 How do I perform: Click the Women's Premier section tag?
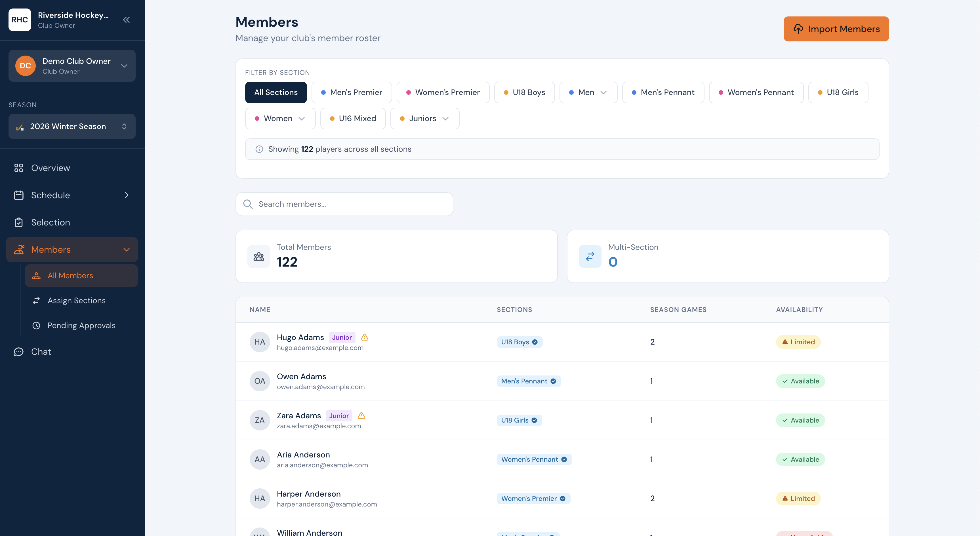(x=533, y=499)
